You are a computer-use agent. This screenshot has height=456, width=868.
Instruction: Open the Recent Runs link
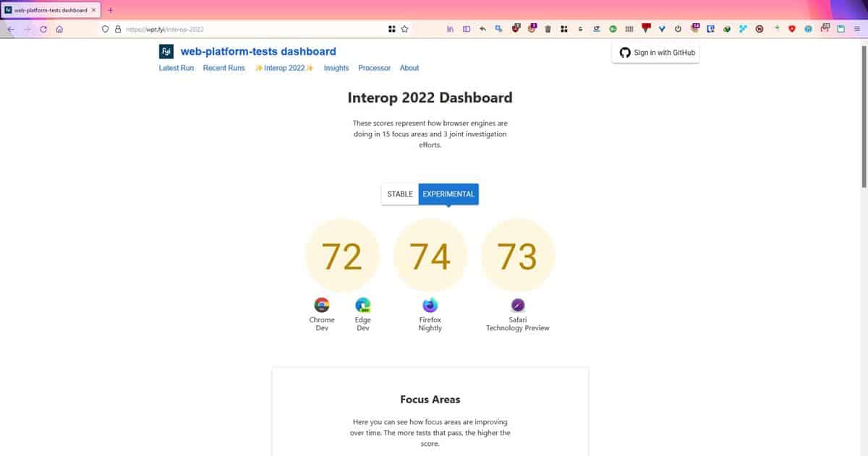coord(224,68)
